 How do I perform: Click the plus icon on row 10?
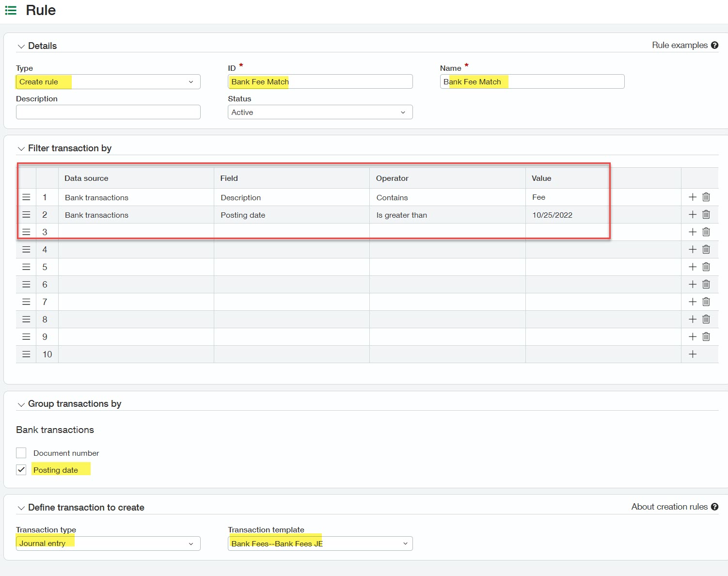pos(692,354)
